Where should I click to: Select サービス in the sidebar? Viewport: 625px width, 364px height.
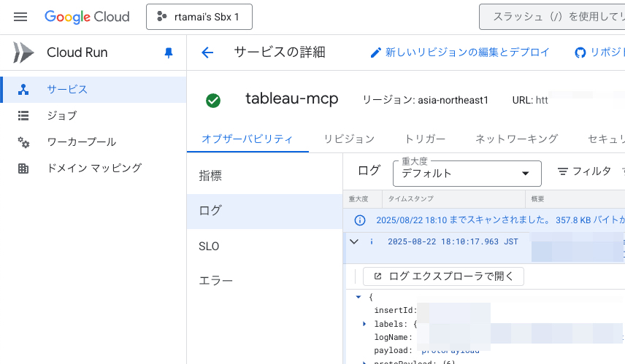click(93, 90)
